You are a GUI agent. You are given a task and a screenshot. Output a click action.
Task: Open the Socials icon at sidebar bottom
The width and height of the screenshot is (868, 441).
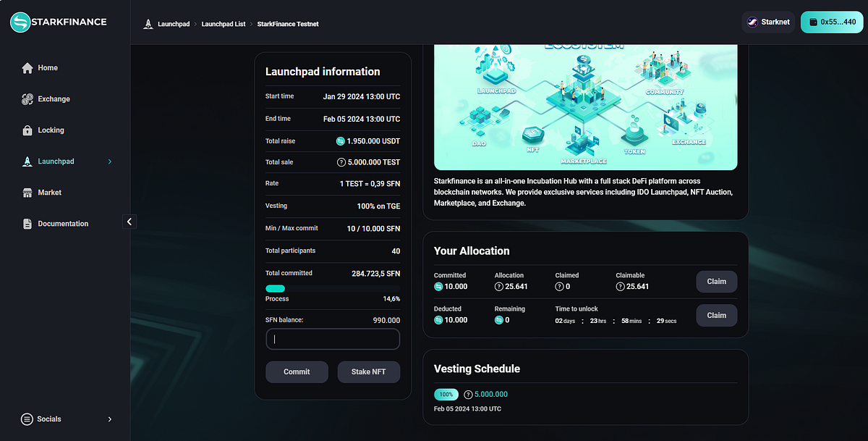pos(27,419)
